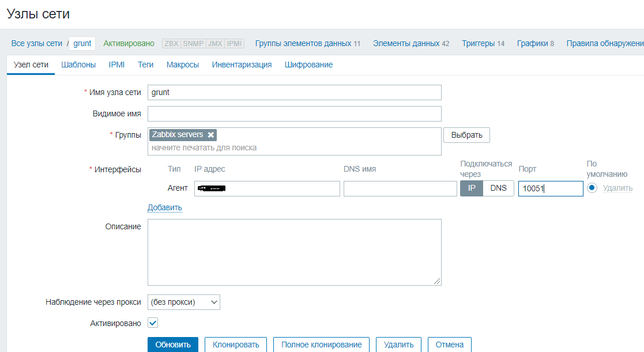
Task: Remove the Zabbix servers group chip
Action: [210, 135]
